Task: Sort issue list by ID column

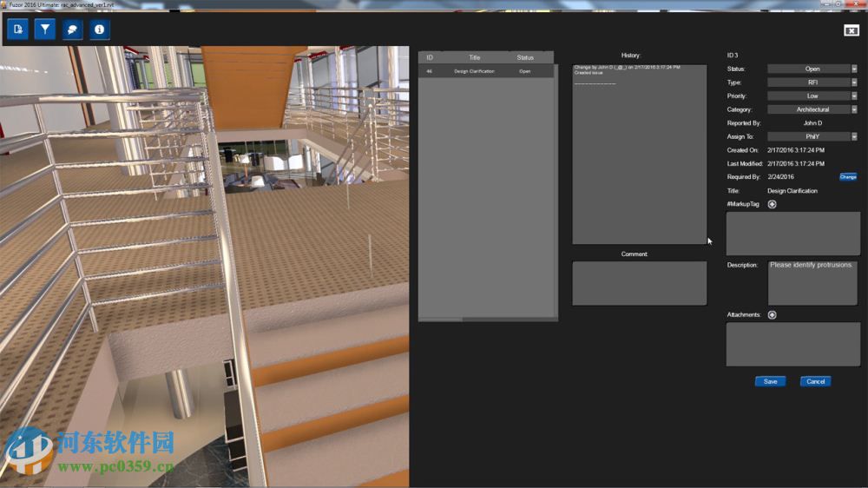Action: [430, 57]
